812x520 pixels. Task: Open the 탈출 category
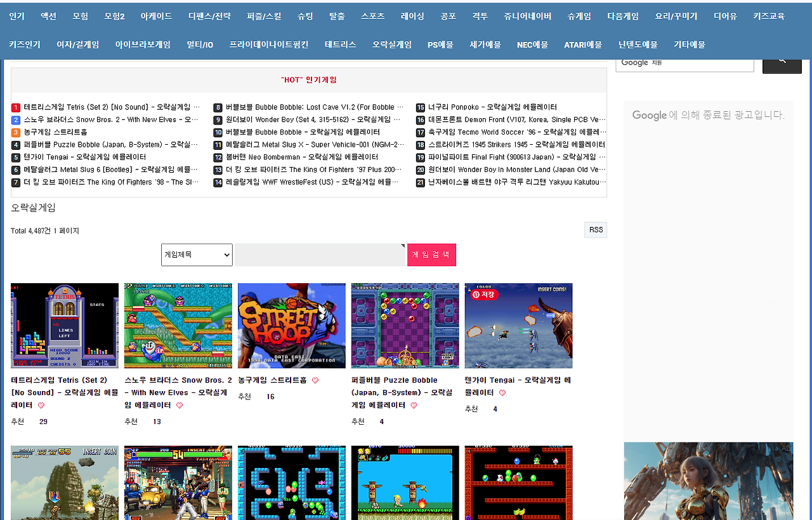[337, 17]
